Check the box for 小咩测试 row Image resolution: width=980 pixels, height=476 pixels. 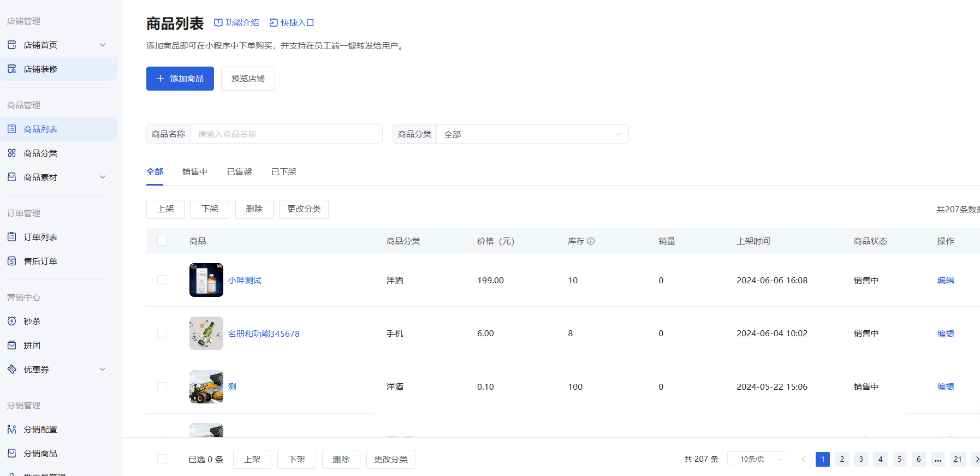(x=162, y=280)
